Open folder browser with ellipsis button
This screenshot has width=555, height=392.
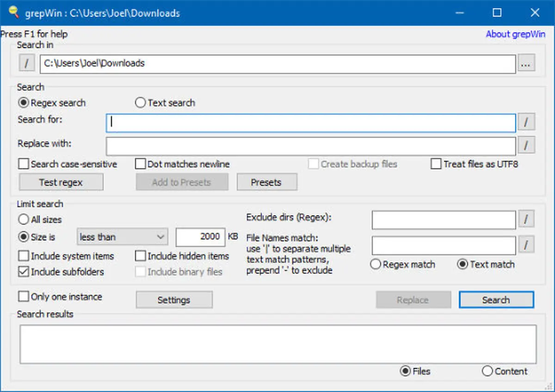coord(526,64)
